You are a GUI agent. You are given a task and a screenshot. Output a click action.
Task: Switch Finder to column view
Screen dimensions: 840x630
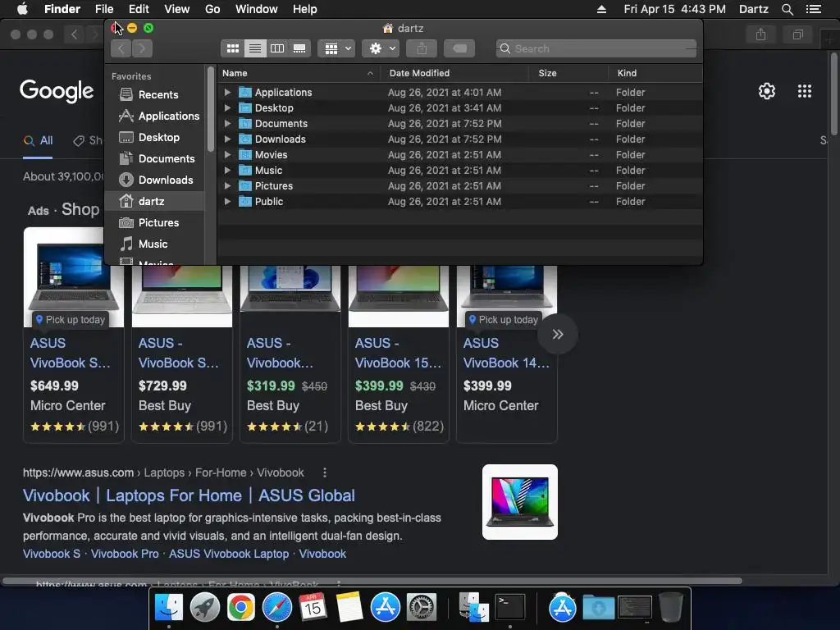[x=277, y=48]
